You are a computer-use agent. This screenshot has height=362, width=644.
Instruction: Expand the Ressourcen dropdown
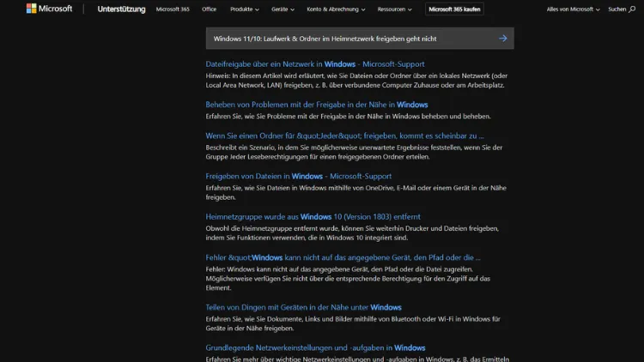pyautogui.click(x=394, y=9)
